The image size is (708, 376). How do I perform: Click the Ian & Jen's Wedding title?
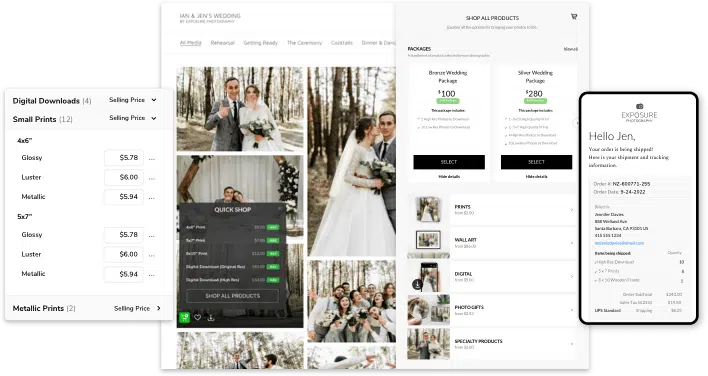click(210, 16)
